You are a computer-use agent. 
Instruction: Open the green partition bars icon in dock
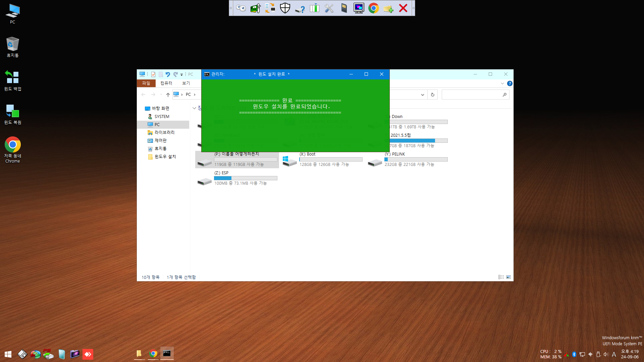315,8
